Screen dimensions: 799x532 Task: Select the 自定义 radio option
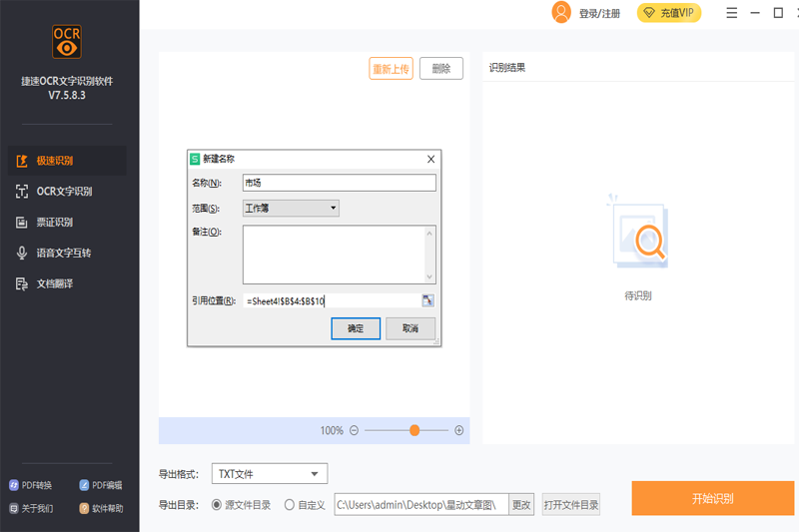coord(290,505)
